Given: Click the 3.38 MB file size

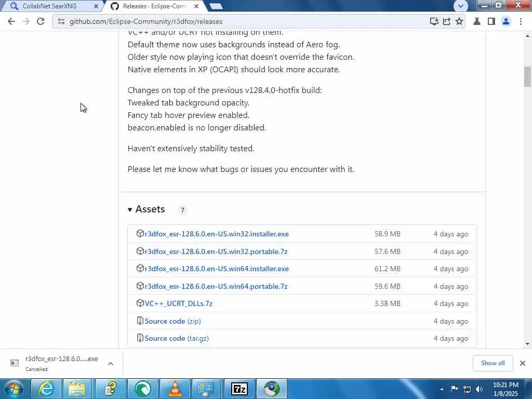Looking at the screenshot, I should pyautogui.click(x=388, y=303).
